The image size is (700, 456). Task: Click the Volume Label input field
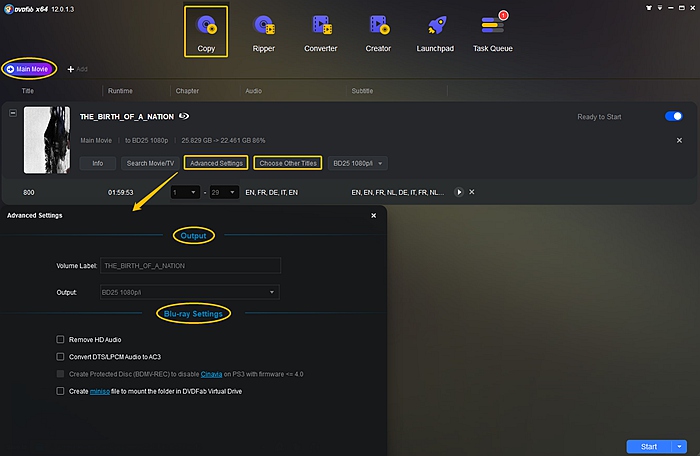tap(191, 266)
